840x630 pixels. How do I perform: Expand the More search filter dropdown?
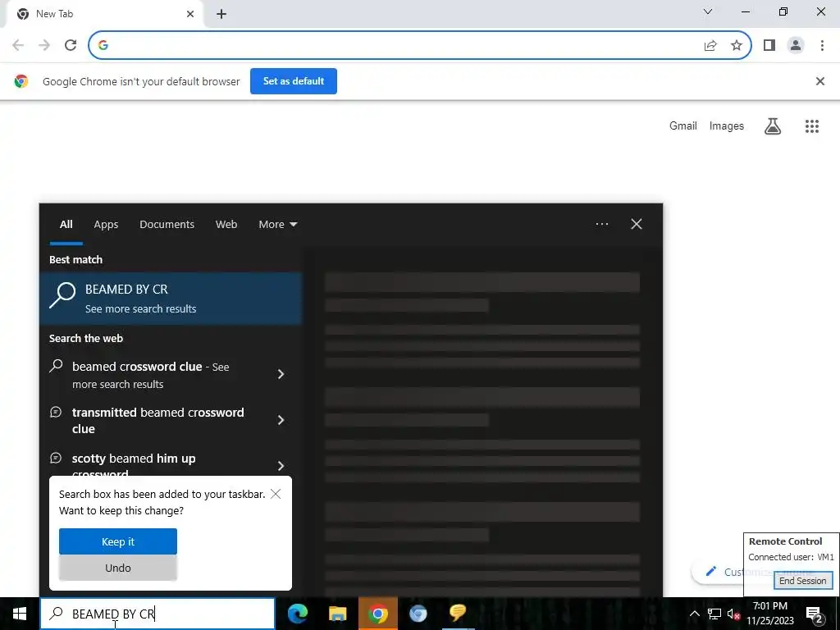(278, 225)
